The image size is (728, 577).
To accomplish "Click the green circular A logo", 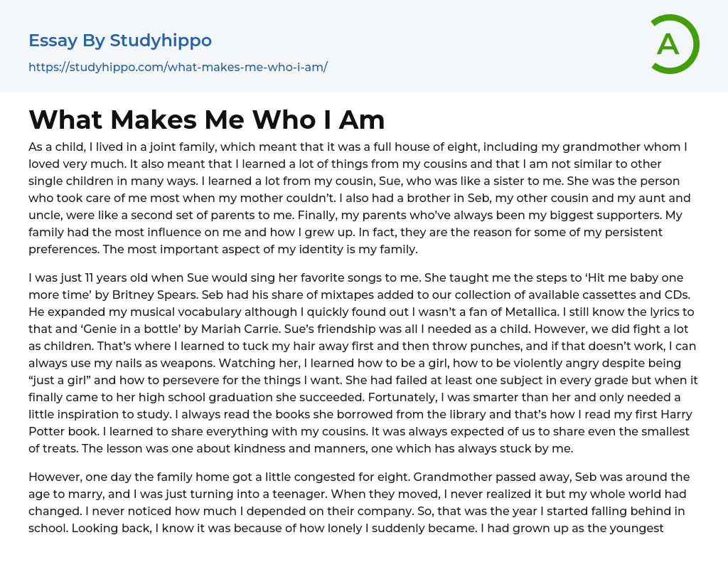I will (x=675, y=44).
